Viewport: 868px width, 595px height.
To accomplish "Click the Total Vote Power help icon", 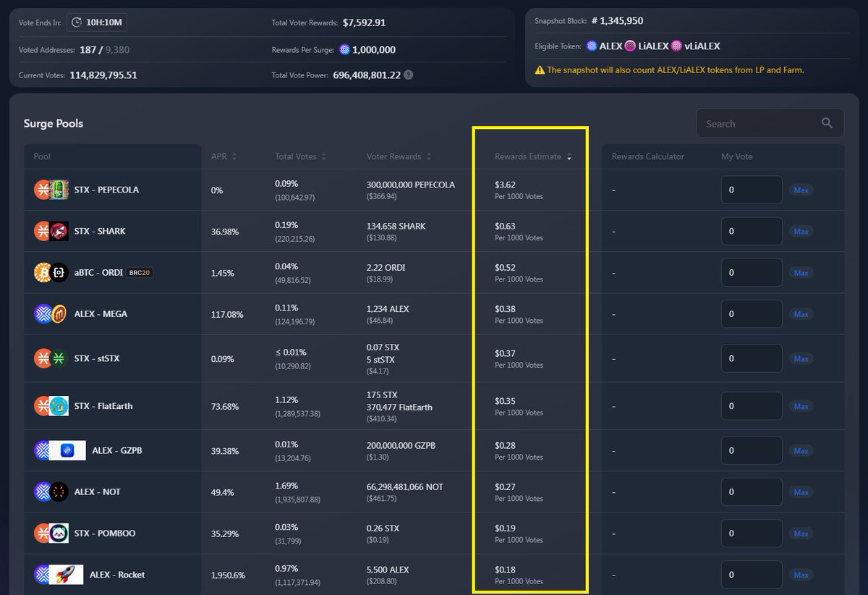I will [x=409, y=75].
